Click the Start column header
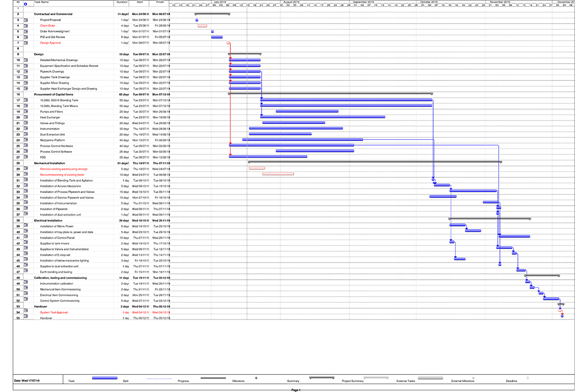 tap(140, 2)
